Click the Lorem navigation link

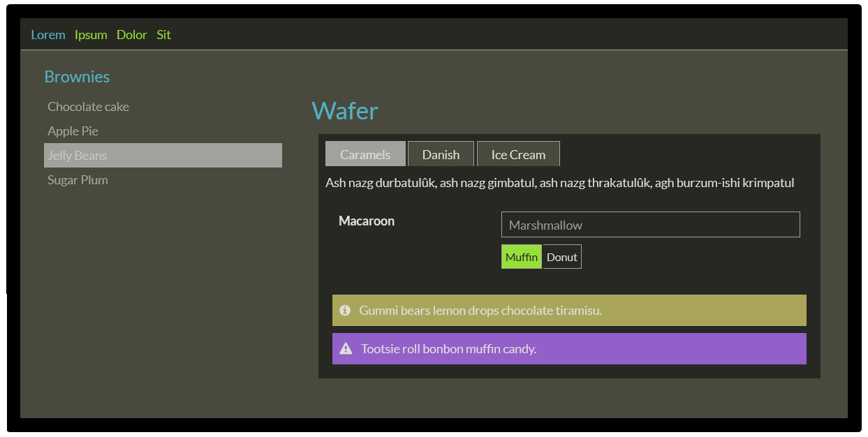[x=48, y=35]
